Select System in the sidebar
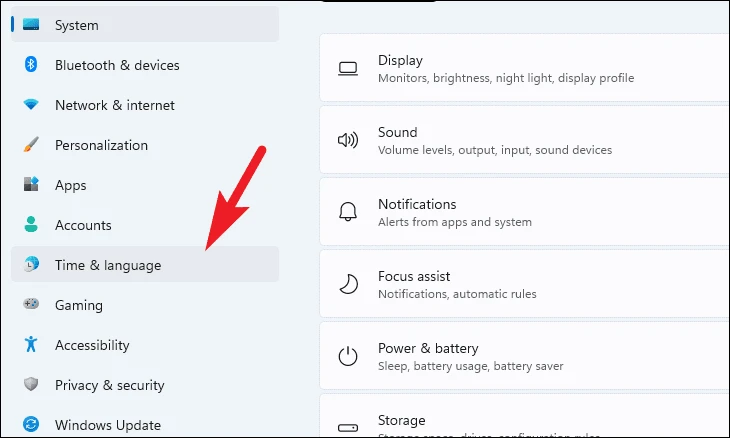 145,25
